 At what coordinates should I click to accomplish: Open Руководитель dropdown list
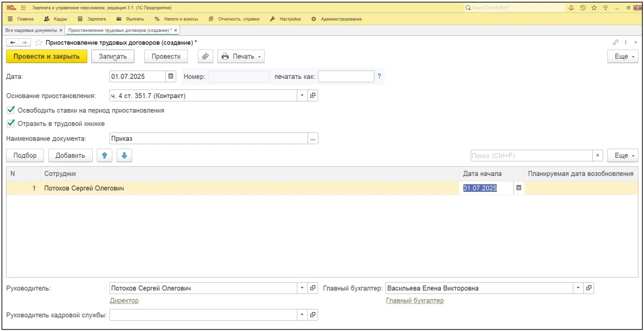(x=302, y=288)
